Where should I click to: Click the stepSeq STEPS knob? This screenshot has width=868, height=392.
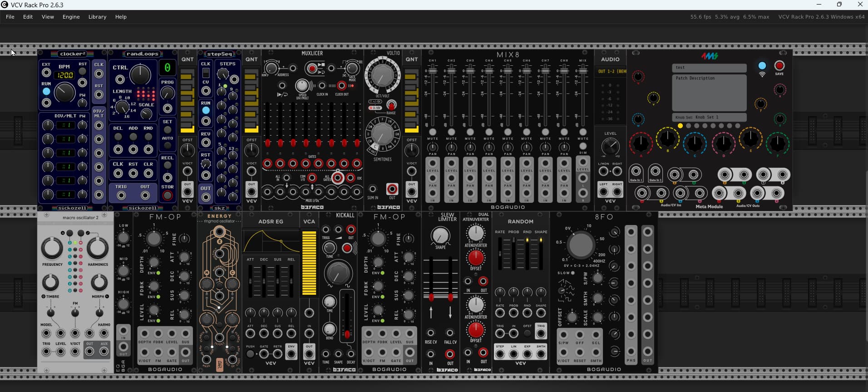tap(222, 73)
